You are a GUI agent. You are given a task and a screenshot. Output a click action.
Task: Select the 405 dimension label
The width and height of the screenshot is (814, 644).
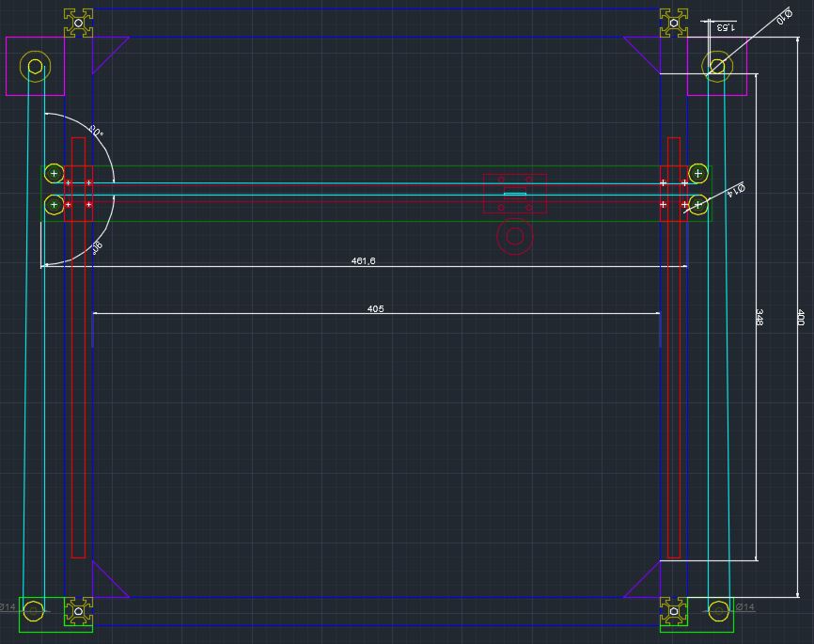[x=375, y=308]
